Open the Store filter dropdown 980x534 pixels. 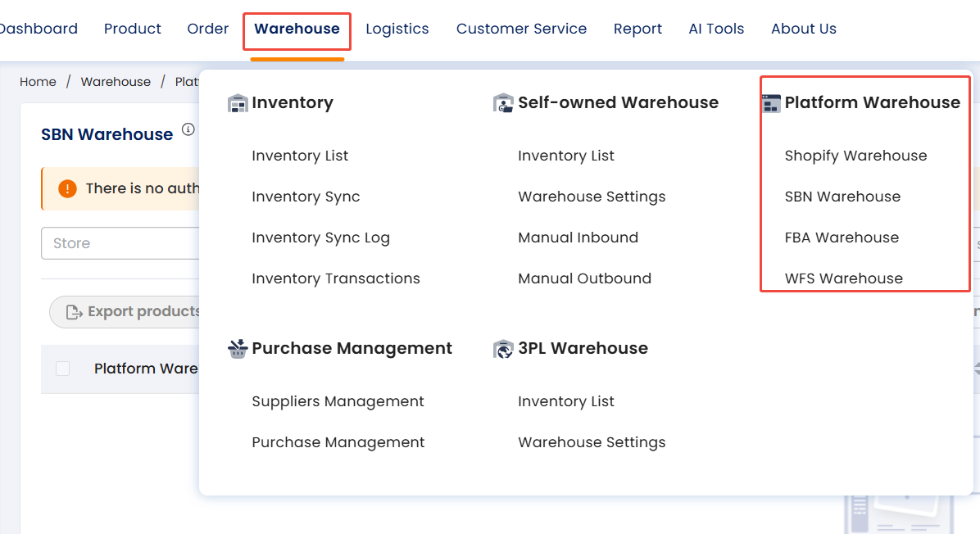click(x=120, y=243)
